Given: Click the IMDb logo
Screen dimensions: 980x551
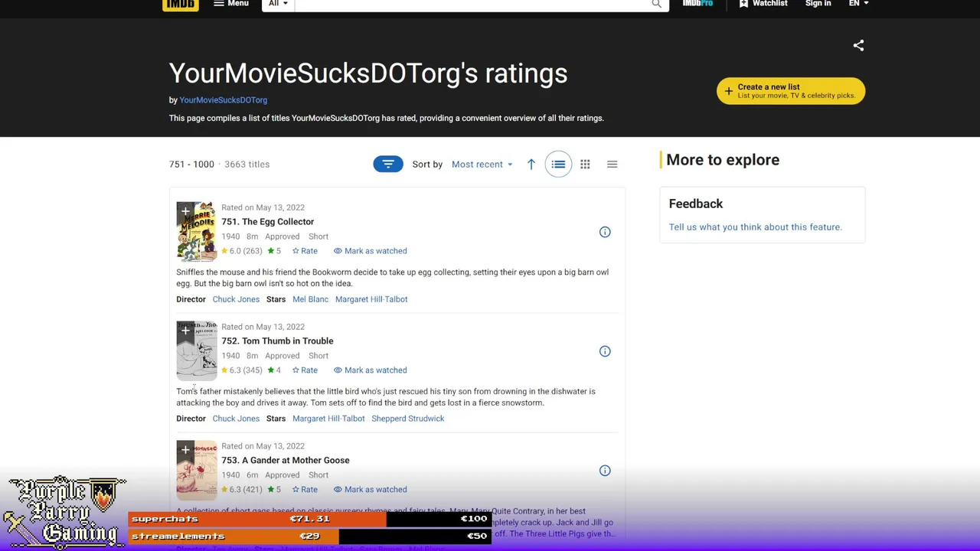Looking at the screenshot, I should click(x=180, y=5).
